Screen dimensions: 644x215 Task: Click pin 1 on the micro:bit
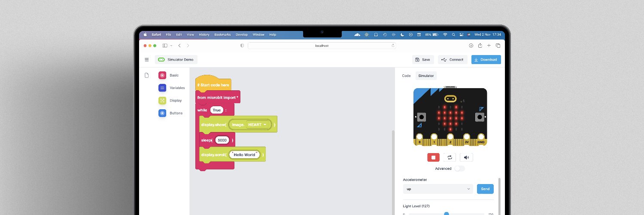coord(434,140)
